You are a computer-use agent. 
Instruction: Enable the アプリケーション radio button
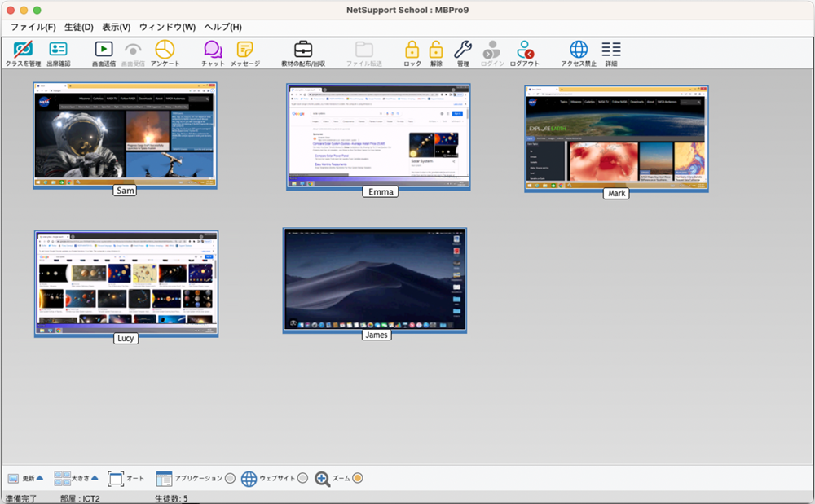tap(230, 478)
